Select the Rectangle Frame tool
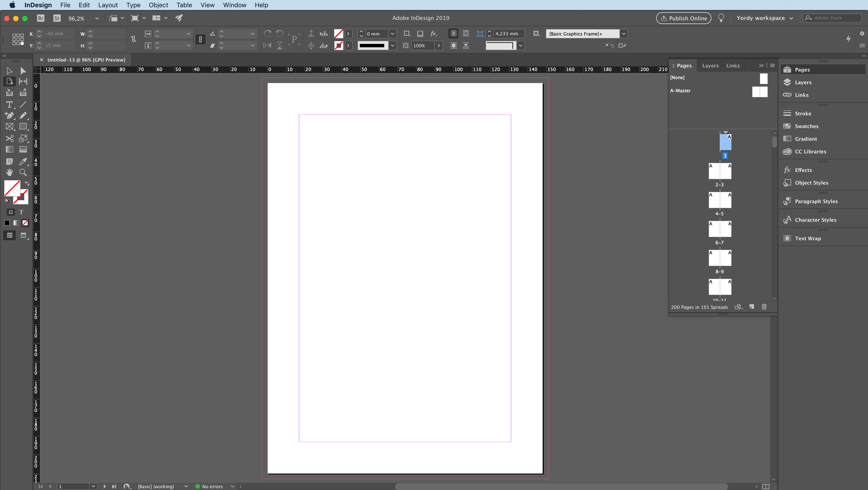The width and height of the screenshot is (868, 490). (x=9, y=126)
